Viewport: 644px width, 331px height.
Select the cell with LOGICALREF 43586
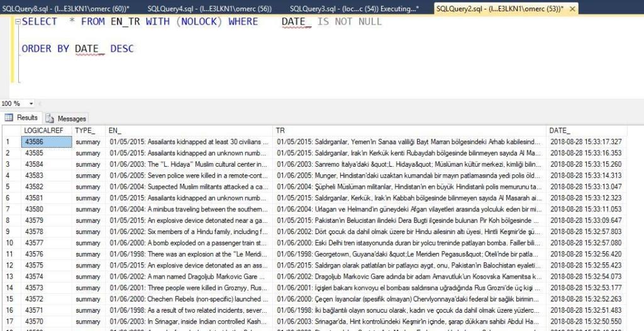pos(46,142)
